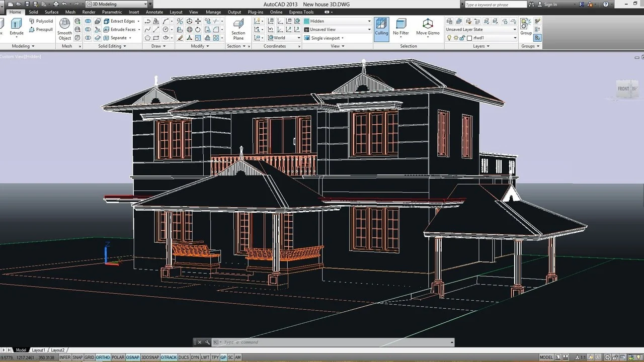Click the Polysolid tool
The height and width of the screenshot is (362, 644).
41,21
